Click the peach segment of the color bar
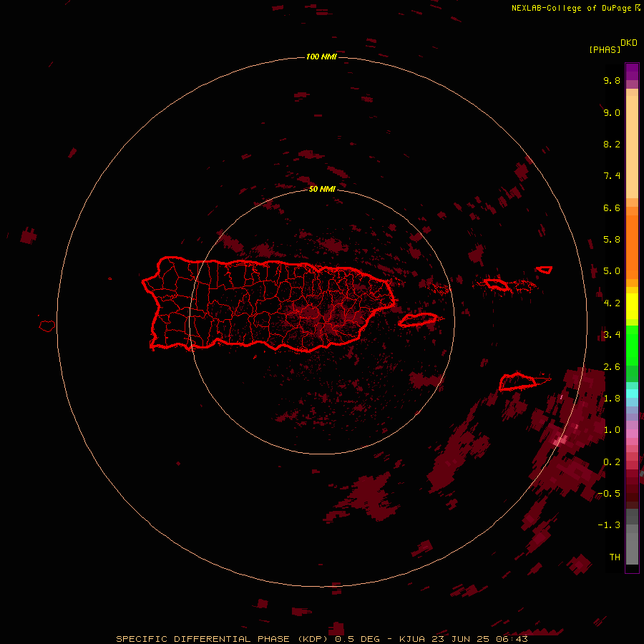644x644 pixels. click(x=632, y=147)
